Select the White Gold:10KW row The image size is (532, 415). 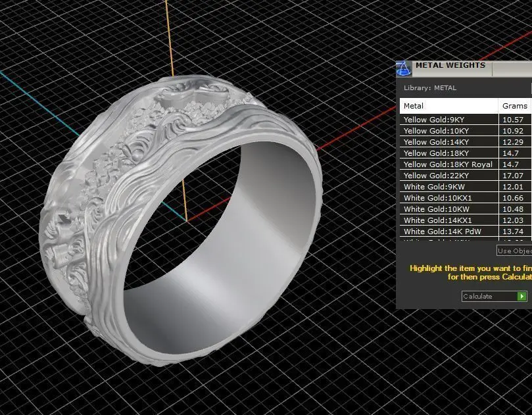coord(466,209)
